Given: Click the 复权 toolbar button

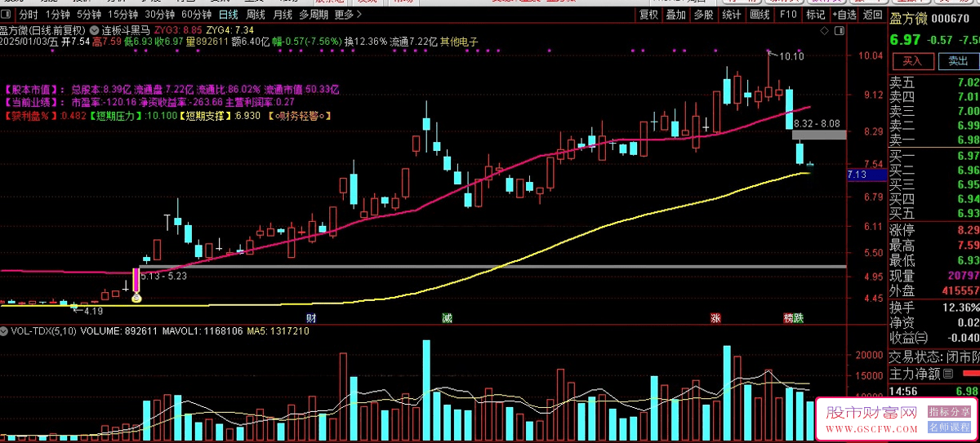Looking at the screenshot, I should click(x=648, y=15).
